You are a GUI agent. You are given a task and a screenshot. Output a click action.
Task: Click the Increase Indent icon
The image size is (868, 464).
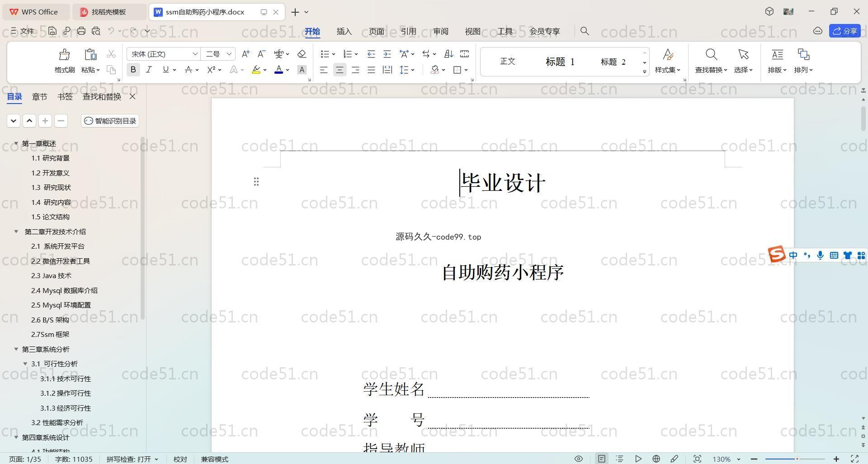[387, 54]
